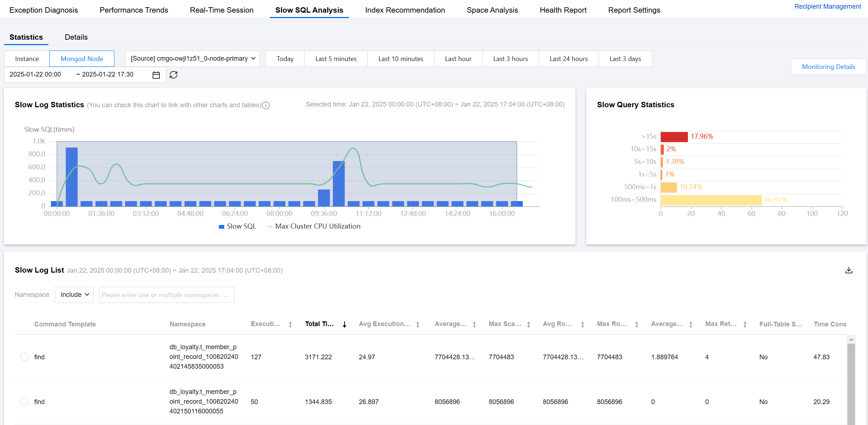Open the Include namespace filter dropdown
Viewport: 868px width, 425px height.
coord(74,295)
